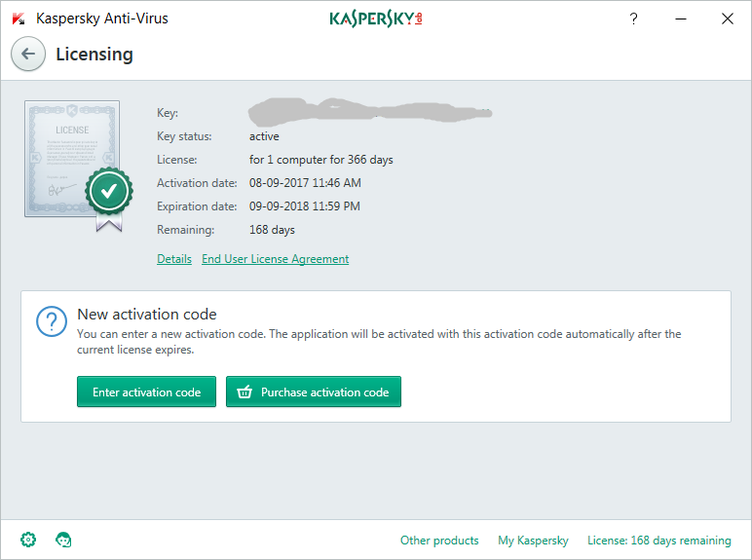The height and width of the screenshot is (560, 752).
Task: Click the '168 days' remaining value
Action: [272, 230]
